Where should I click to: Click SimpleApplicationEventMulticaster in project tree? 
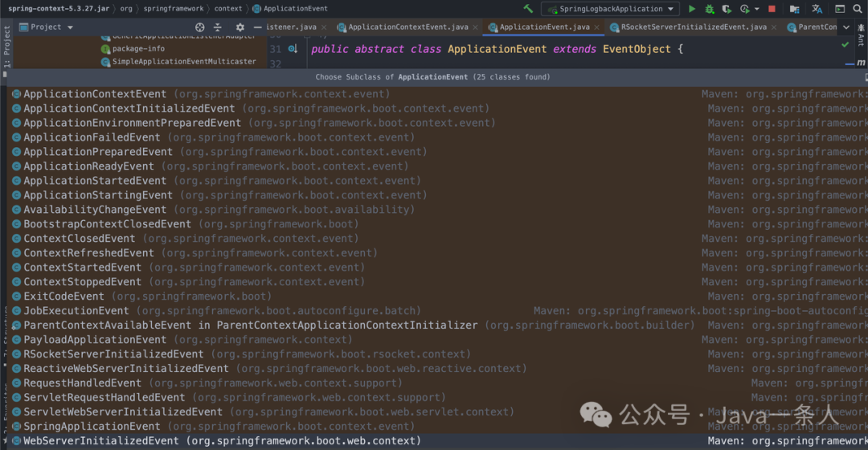point(184,62)
